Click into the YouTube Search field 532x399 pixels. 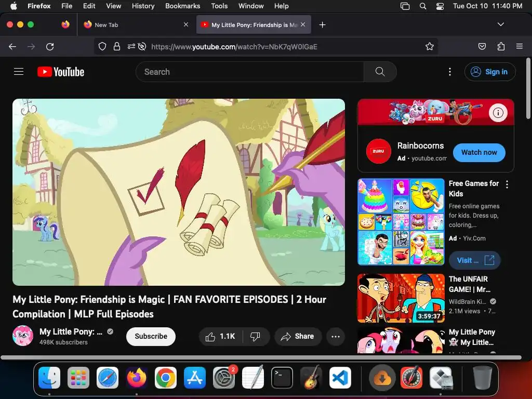(x=250, y=72)
